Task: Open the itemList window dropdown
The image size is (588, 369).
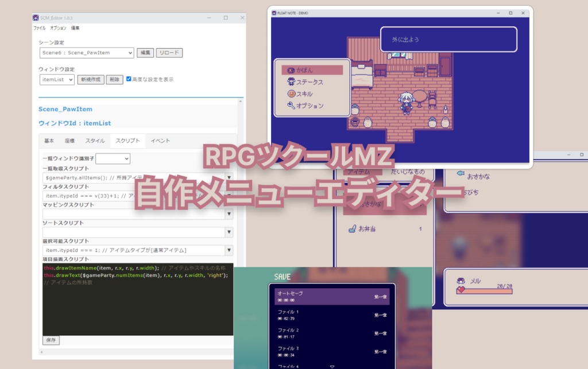Action: [x=57, y=79]
